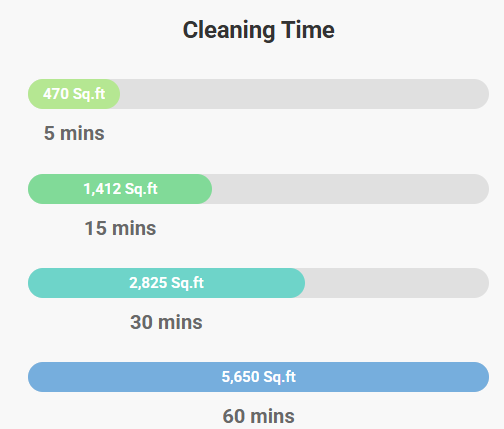Click the Cleaning Time heading
The height and width of the screenshot is (429, 504).
258,30
